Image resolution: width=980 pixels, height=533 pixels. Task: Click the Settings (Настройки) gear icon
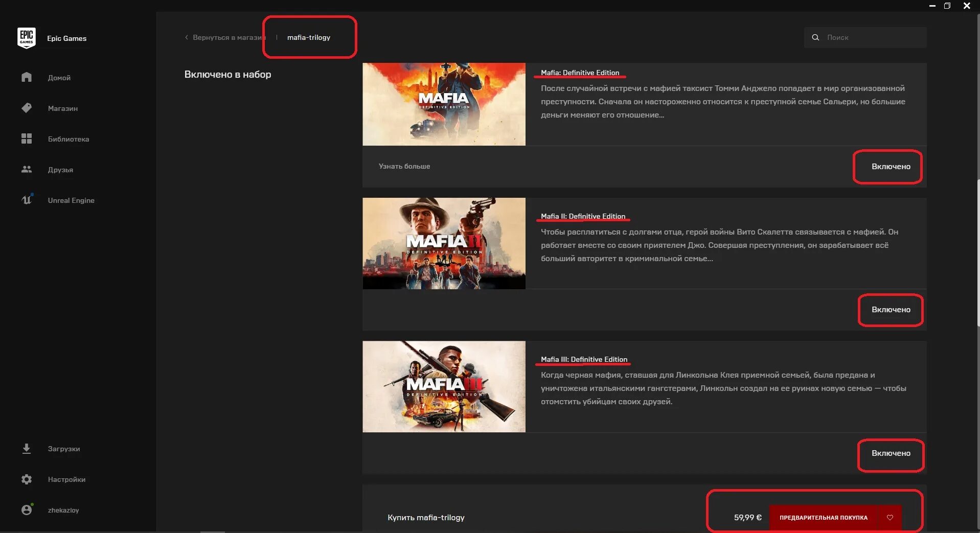(27, 479)
